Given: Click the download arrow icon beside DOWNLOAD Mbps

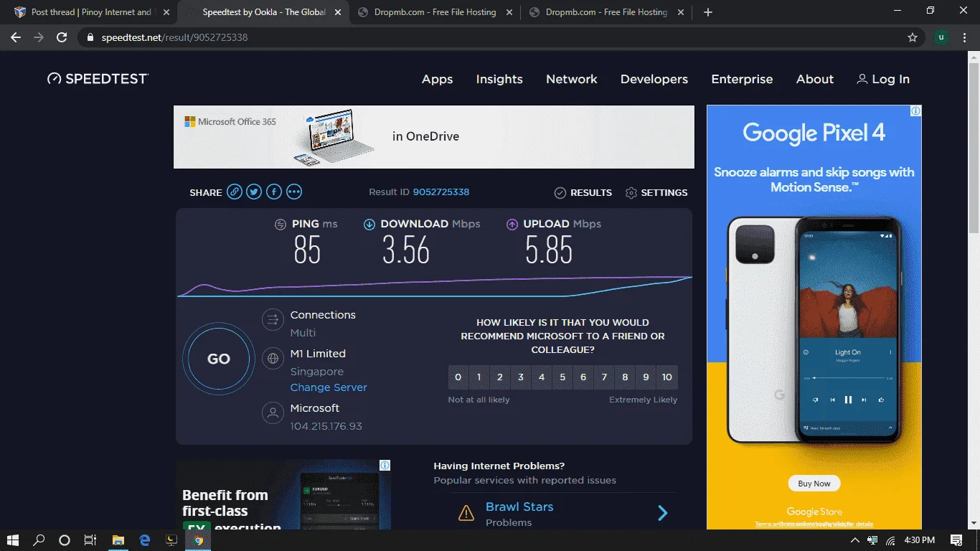Looking at the screenshot, I should click(x=369, y=225).
